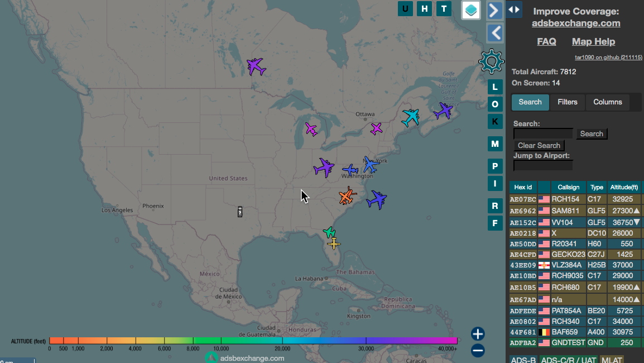Image resolution: width=644 pixels, height=363 pixels.
Task: Toggle the T map button
Action: [x=444, y=8]
